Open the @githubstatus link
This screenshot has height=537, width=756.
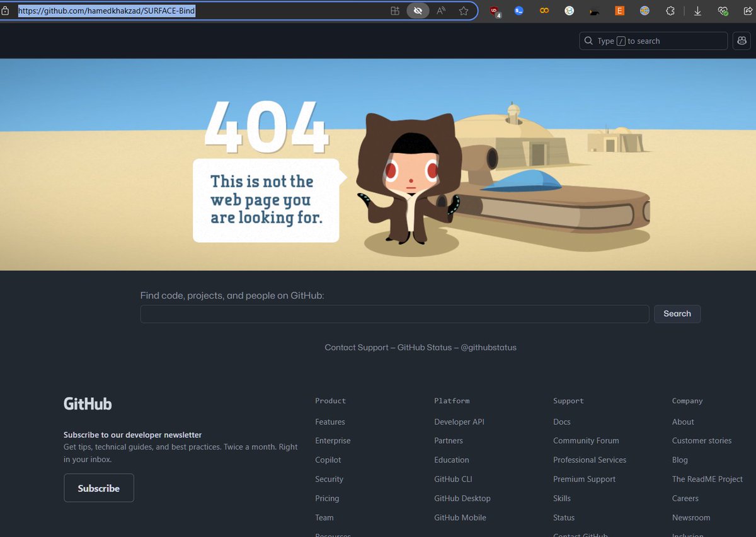pos(488,347)
